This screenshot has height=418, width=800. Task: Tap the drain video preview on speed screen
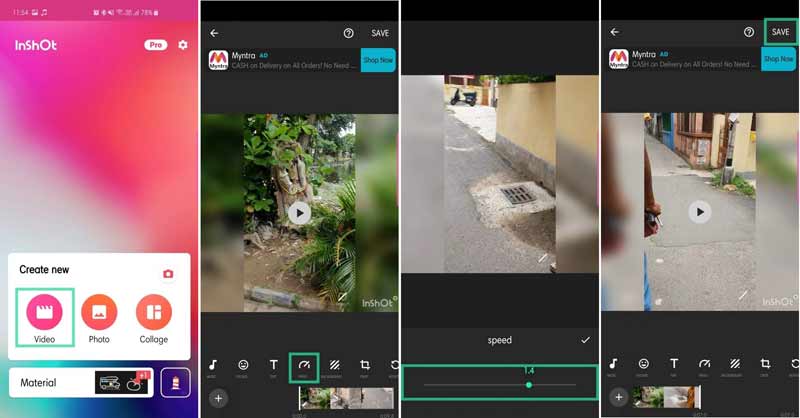pyautogui.click(x=499, y=174)
